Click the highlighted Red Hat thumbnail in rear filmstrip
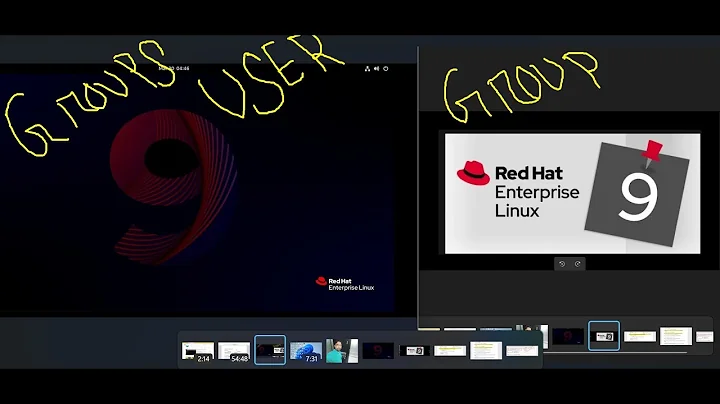 (x=604, y=336)
